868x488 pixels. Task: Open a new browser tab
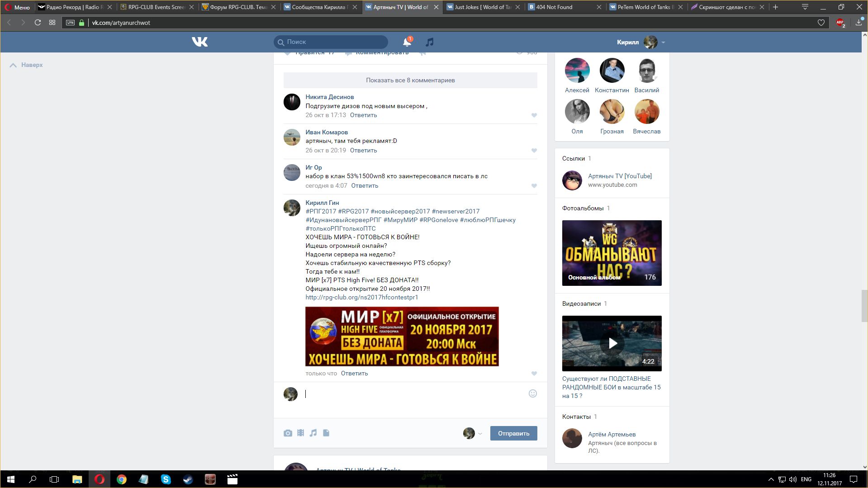point(775,7)
